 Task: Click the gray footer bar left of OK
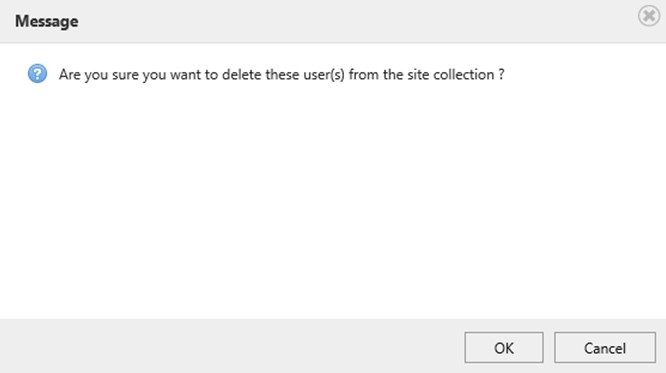pyautogui.click(x=231, y=346)
